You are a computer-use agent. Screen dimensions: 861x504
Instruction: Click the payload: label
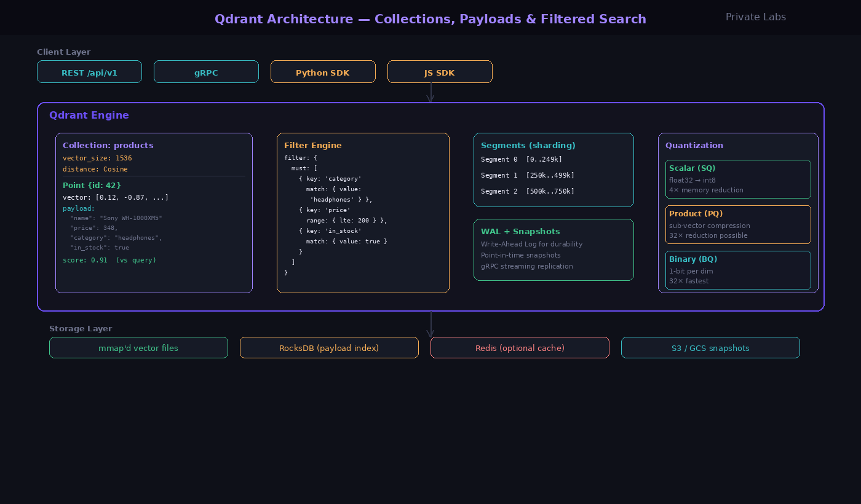pyautogui.click(x=79, y=208)
